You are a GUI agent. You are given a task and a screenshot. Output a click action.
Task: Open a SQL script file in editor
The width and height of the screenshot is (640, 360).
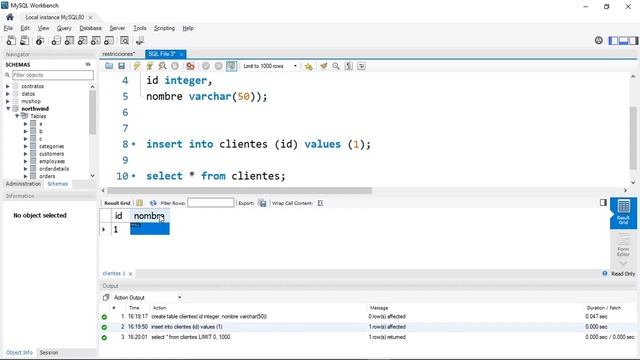pos(109,66)
